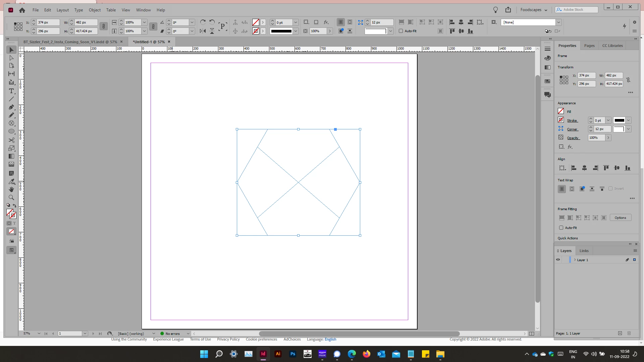The height and width of the screenshot is (362, 644).
Task: Open the [None] object style dropdown
Action: (x=558, y=22)
